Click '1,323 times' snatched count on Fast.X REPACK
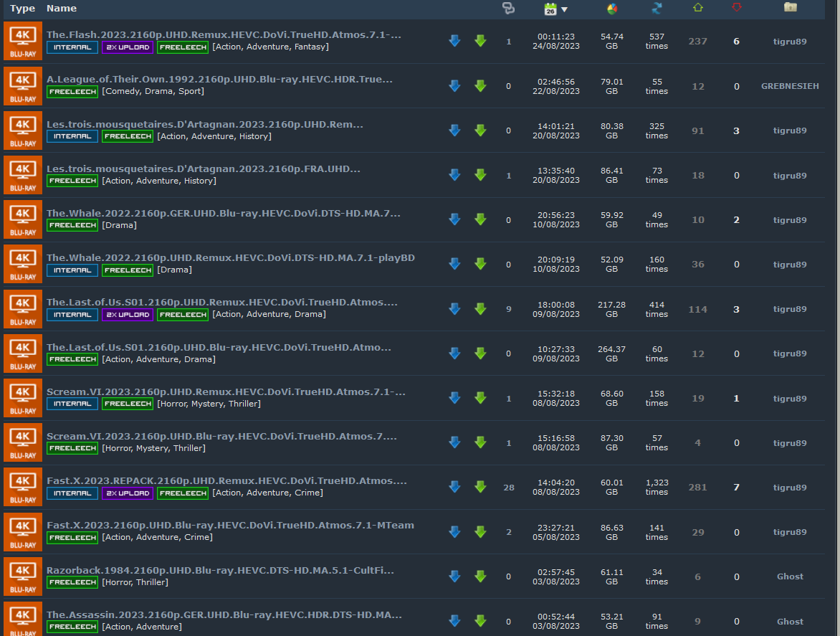The width and height of the screenshot is (840, 636). point(657,487)
